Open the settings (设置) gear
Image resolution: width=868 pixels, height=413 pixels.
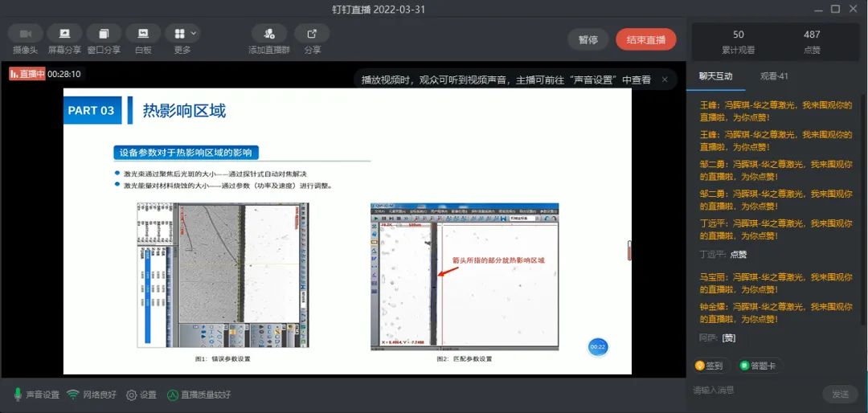(x=132, y=395)
